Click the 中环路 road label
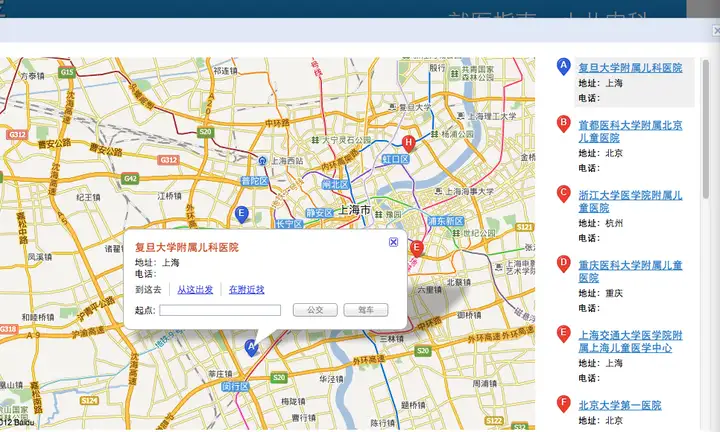This screenshot has height=432, width=720. coord(277,123)
